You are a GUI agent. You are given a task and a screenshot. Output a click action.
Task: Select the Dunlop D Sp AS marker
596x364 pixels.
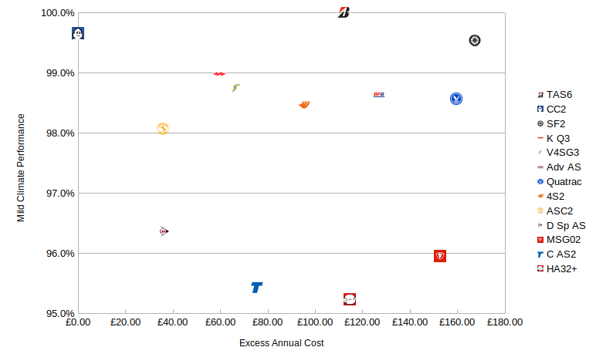pyautogui.click(x=164, y=231)
